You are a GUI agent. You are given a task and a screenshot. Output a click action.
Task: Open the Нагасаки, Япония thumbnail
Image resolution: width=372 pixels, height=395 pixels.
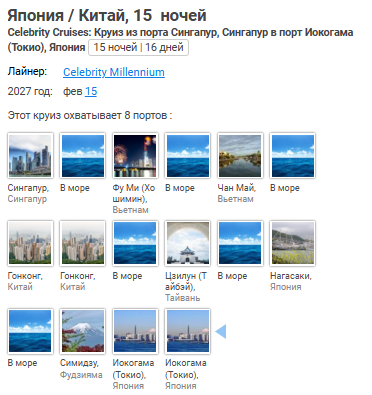[293, 243]
